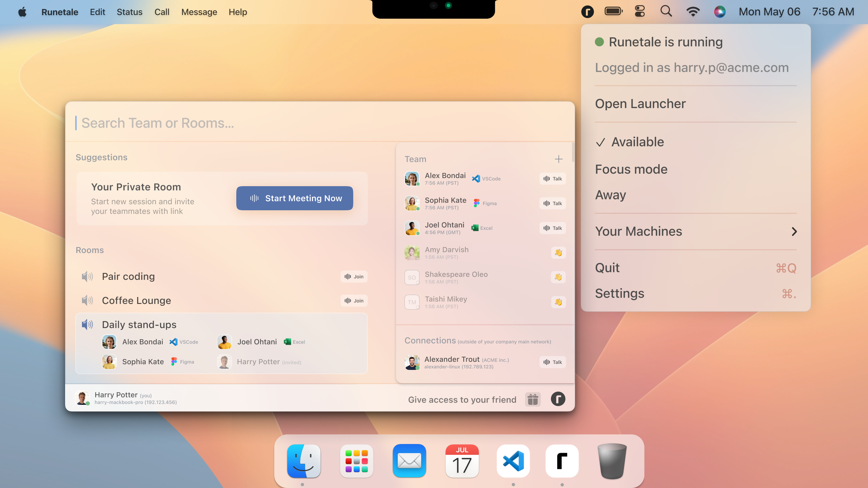
Task: Click the Wi-Fi icon in menu bar
Action: pos(693,12)
